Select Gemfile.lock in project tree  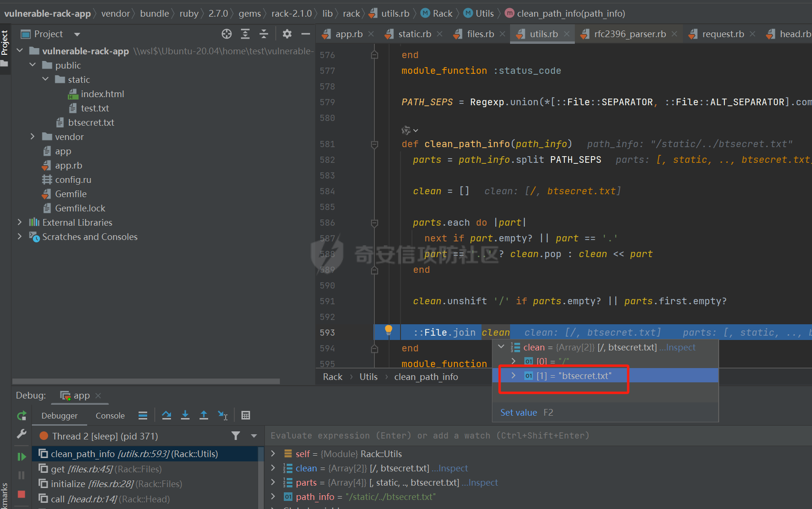click(80, 208)
